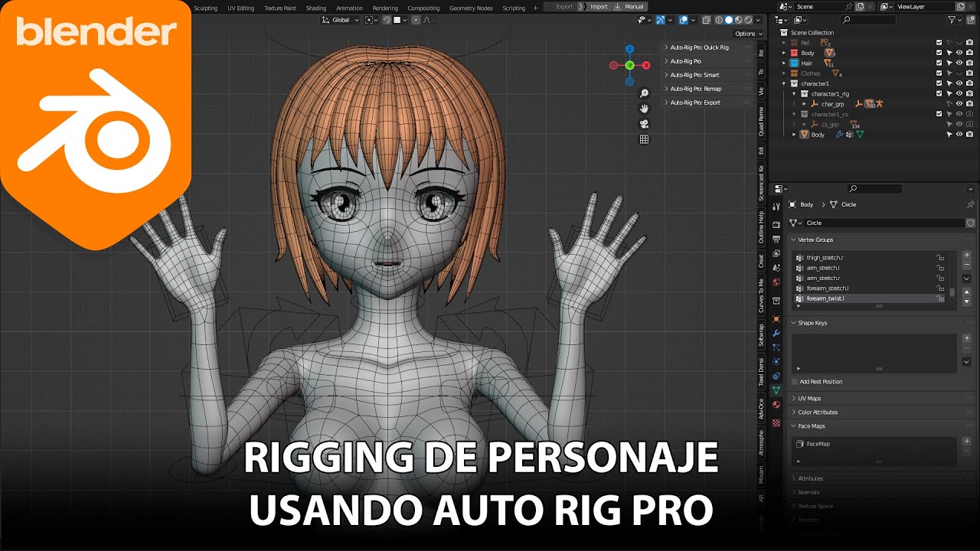This screenshot has height=551, width=980.
Task: Uncheck Hair collection checkbox
Action: pyautogui.click(x=939, y=63)
